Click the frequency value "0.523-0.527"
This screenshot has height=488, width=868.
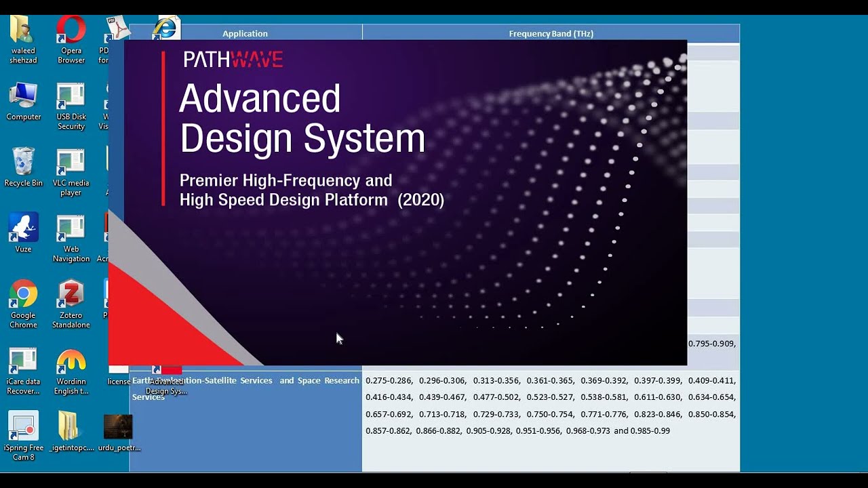coord(550,397)
